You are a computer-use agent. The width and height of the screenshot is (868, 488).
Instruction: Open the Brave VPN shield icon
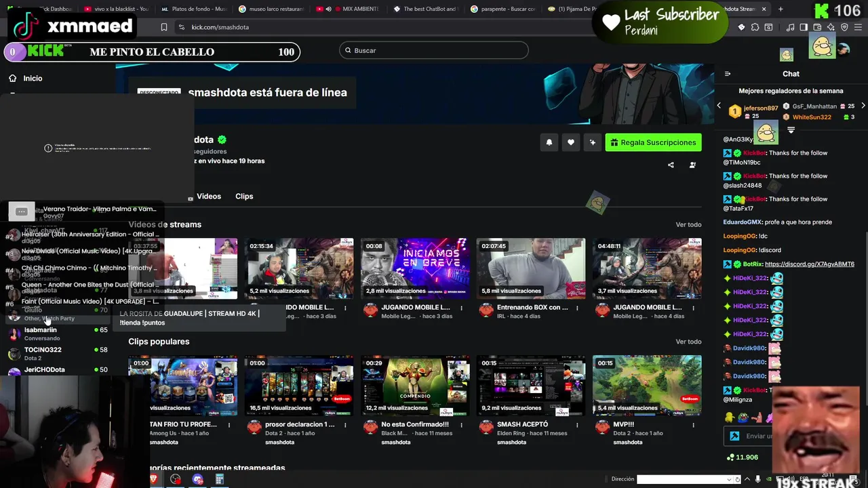coord(844,27)
